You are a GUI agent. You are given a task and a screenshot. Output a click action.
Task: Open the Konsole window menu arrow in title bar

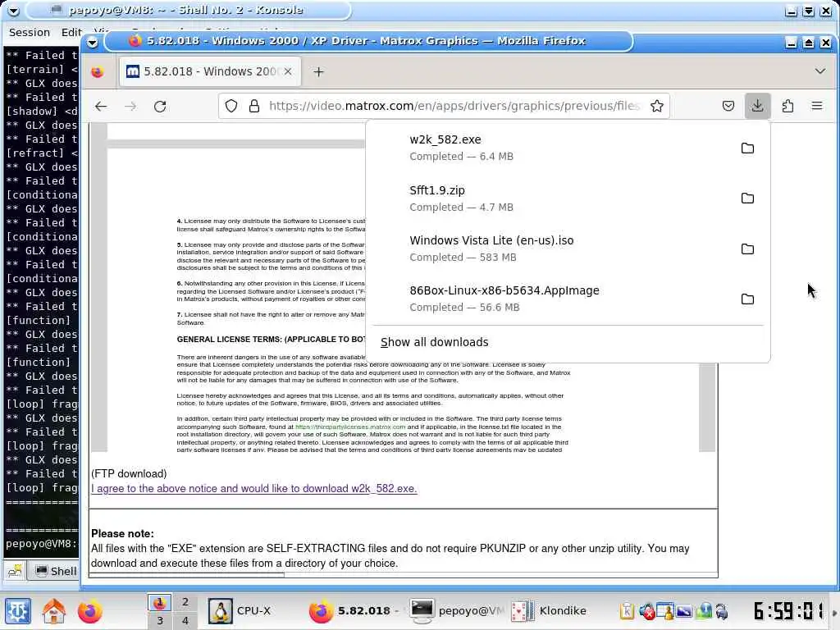pos(13,10)
